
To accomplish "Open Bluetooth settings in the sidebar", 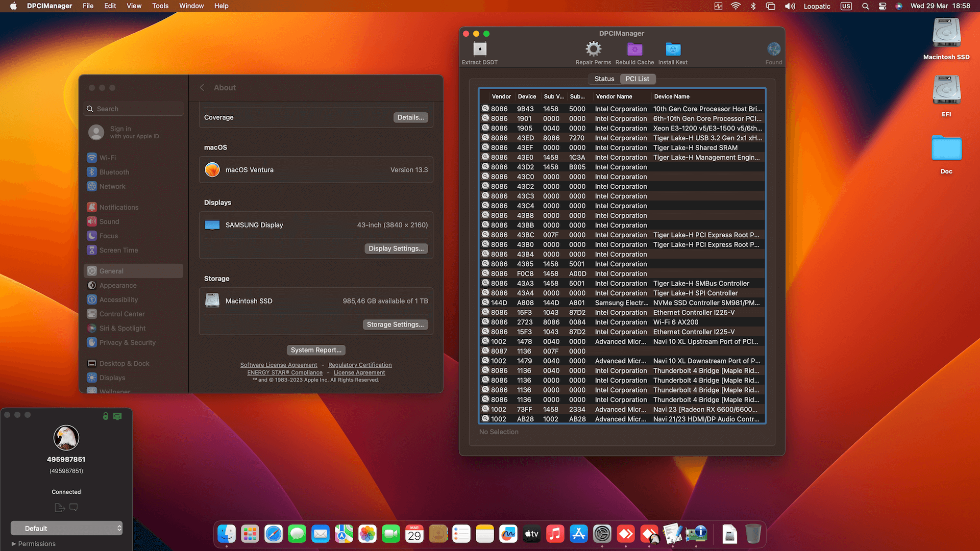I will coord(113,172).
